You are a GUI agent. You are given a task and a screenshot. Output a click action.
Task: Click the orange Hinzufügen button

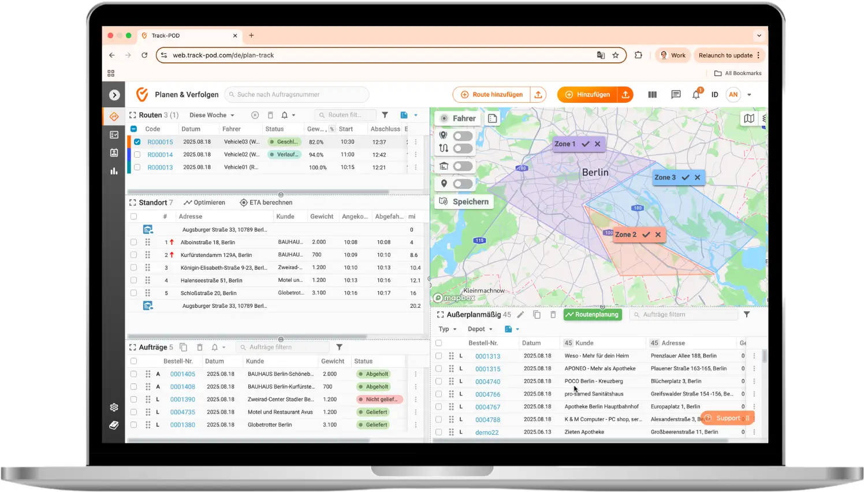(587, 95)
